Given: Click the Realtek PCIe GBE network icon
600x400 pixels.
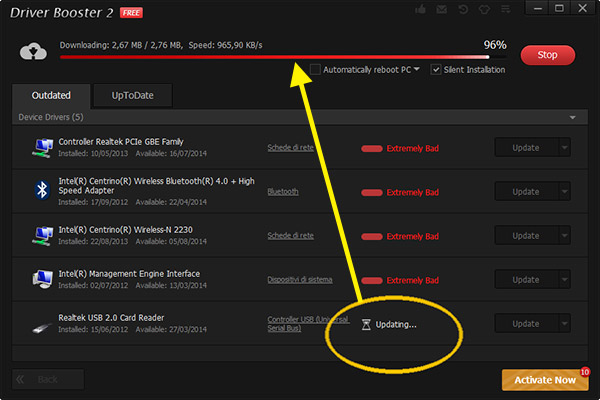Looking at the screenshot, I should (x=42, y=148).
